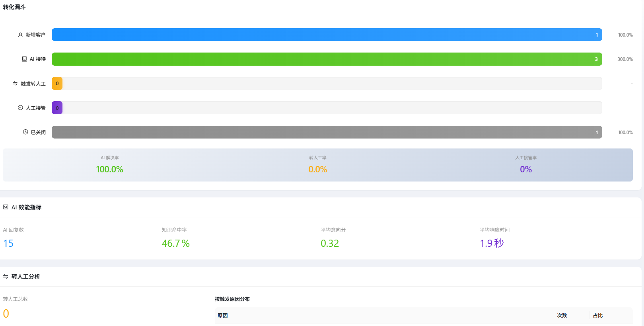
Task: Click the AI 回复数 value 15
Action: 8,243
